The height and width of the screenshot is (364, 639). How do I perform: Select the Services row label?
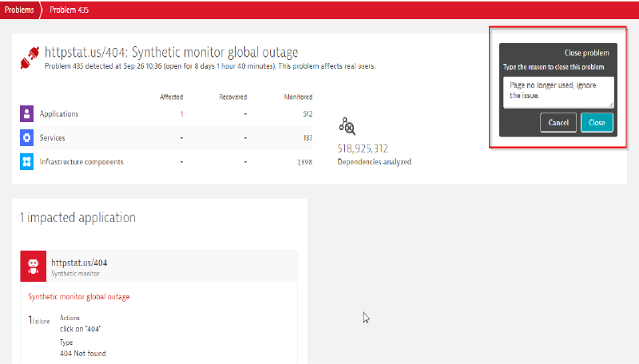click(53, 138)
